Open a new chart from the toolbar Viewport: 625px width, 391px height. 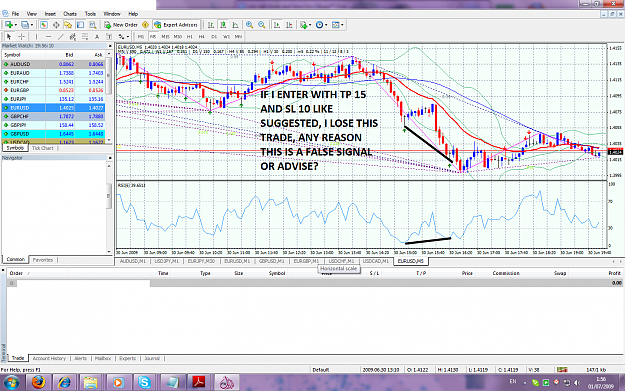[x=9, y=25]
